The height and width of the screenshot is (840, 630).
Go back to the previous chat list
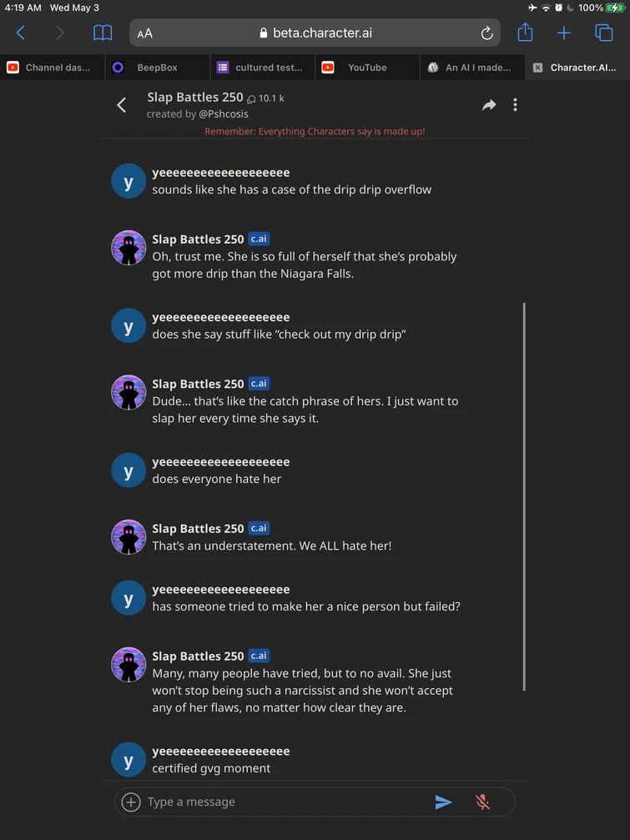(122, 105)
